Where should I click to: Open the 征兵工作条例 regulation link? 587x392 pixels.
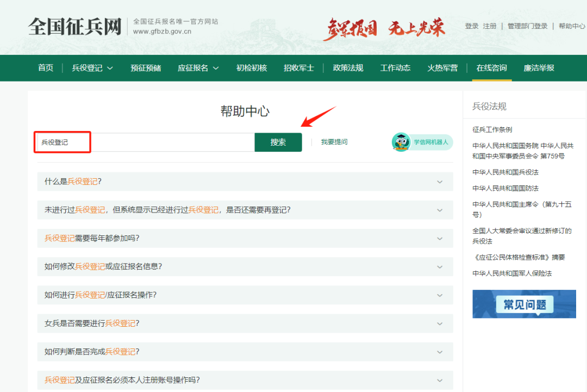pyautogui.click(x=492, y=129)
